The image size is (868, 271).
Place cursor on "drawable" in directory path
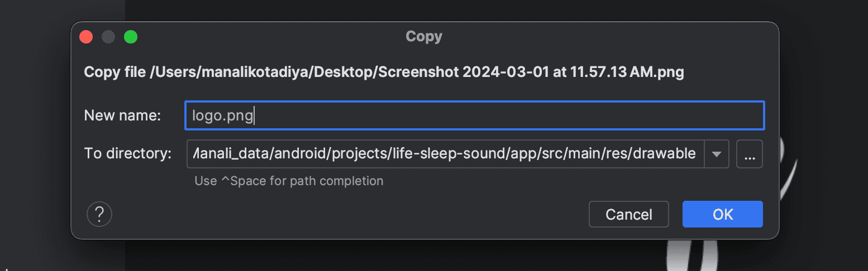(x=667, y=154)
